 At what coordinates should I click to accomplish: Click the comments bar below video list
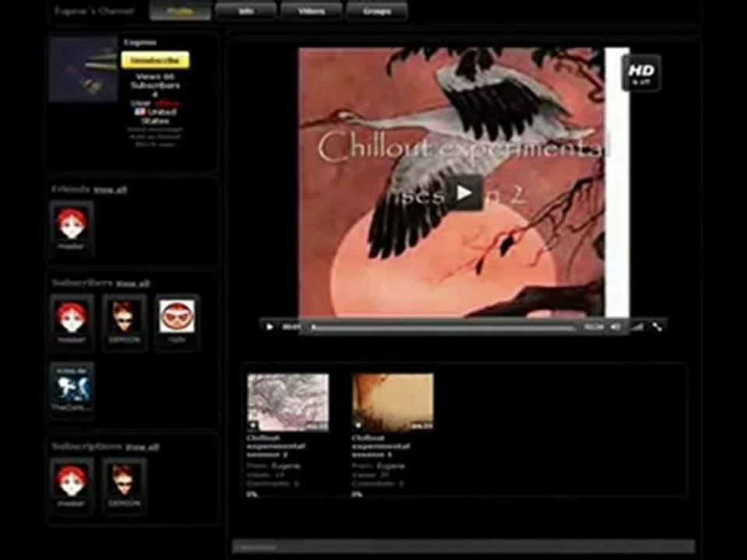click(x=463, y=547)
